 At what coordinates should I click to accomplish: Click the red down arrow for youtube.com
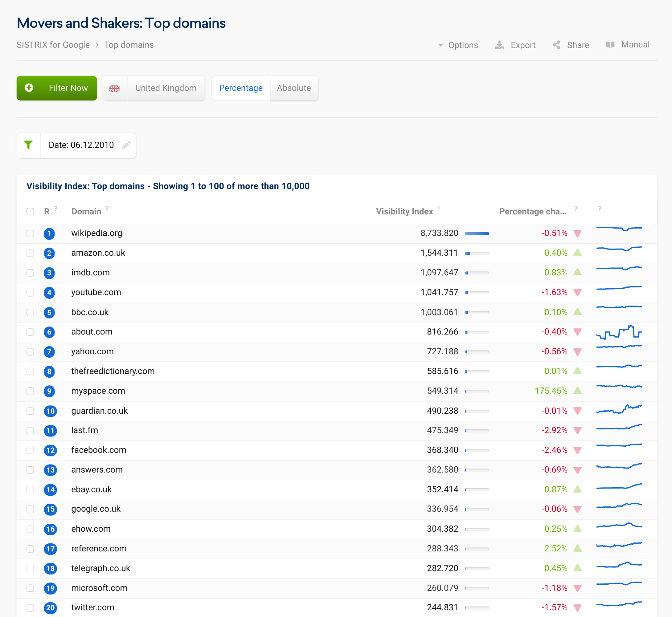coord(577,293)
